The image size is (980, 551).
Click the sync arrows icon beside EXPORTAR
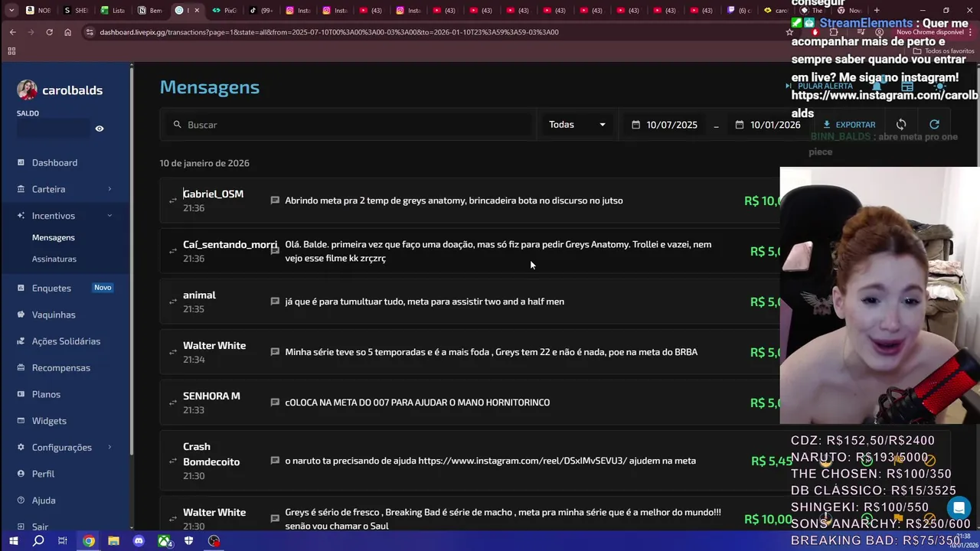click(x=901, y=125)
